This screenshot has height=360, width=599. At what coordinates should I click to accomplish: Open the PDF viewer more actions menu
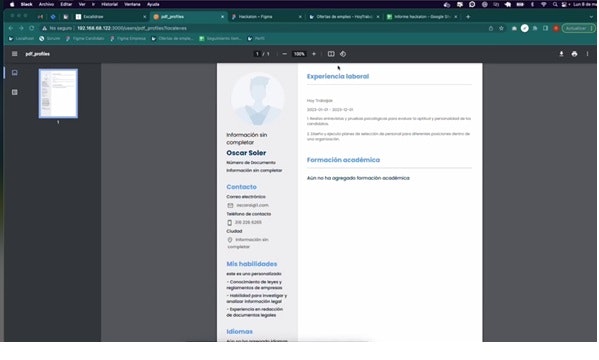pos(588,54)
